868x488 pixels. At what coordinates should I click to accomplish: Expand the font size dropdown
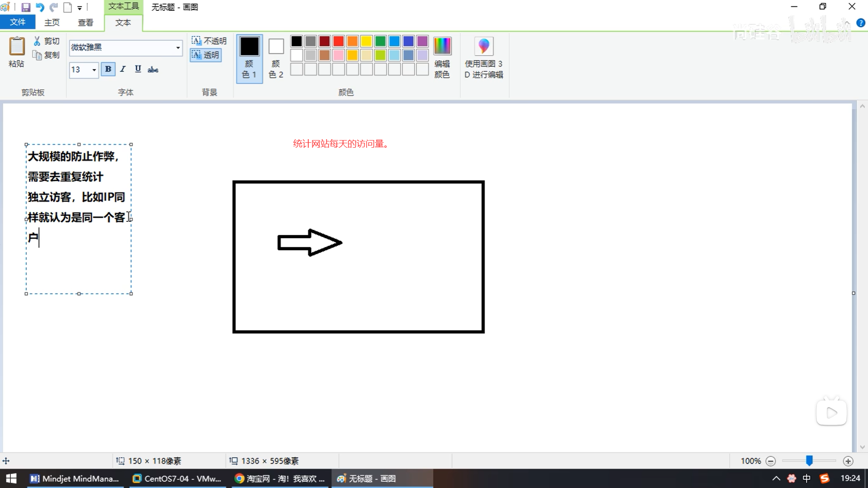coord(94,70)
